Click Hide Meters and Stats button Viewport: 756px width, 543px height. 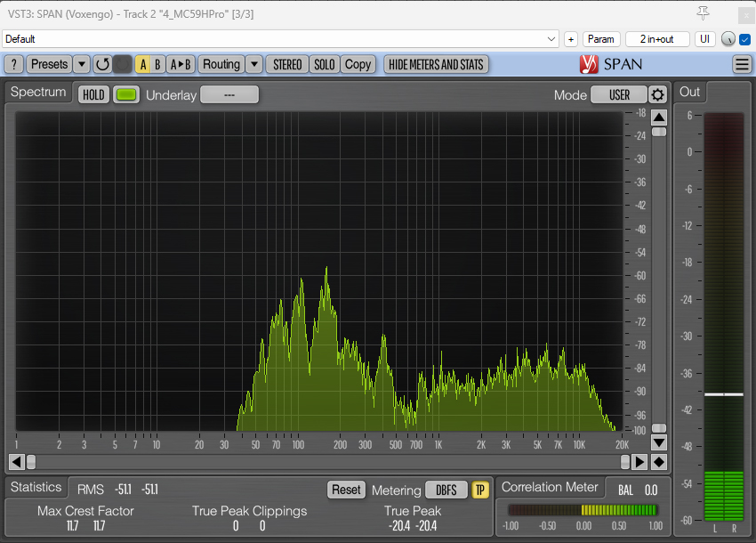pos(436,64)
